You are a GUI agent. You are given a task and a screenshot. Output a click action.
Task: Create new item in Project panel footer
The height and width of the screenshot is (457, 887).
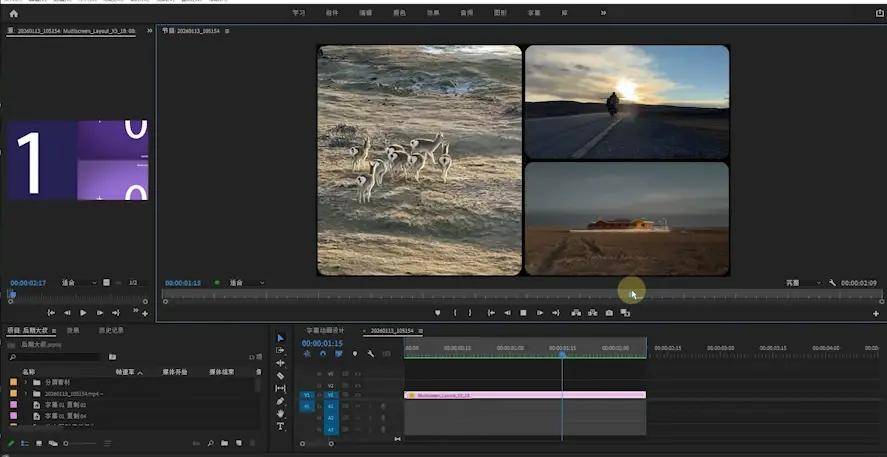[239, 443]
